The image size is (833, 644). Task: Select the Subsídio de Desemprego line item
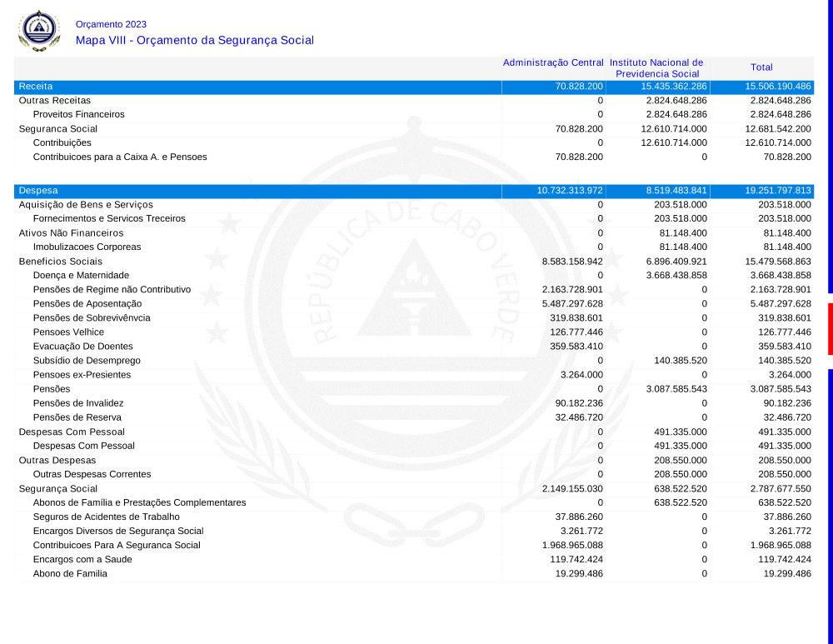click(x=87, y=361)
